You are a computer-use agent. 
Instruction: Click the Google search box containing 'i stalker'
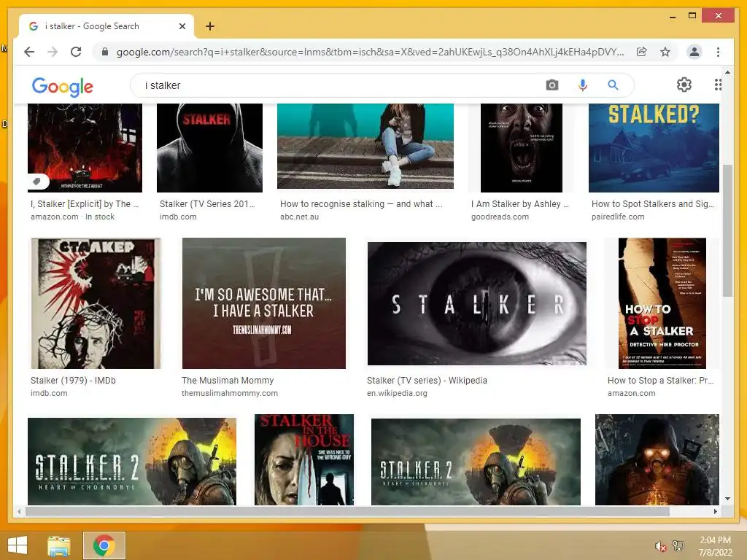click(333, 85)
